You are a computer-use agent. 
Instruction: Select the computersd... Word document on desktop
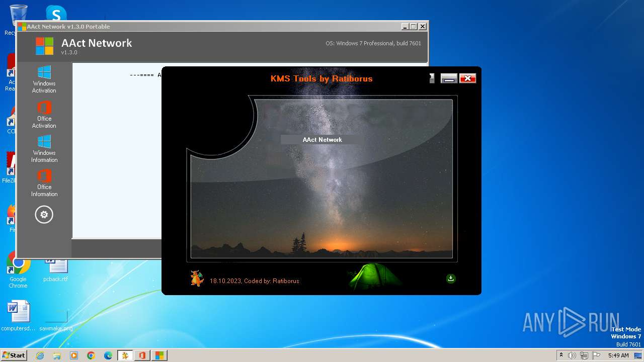(x=18, y=316)
